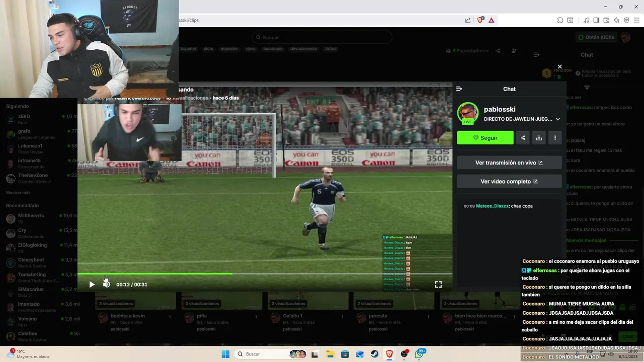Open zEkO channel in Siguiendo list
Viewport: 644px width, 362px height.
pos(40,119)
